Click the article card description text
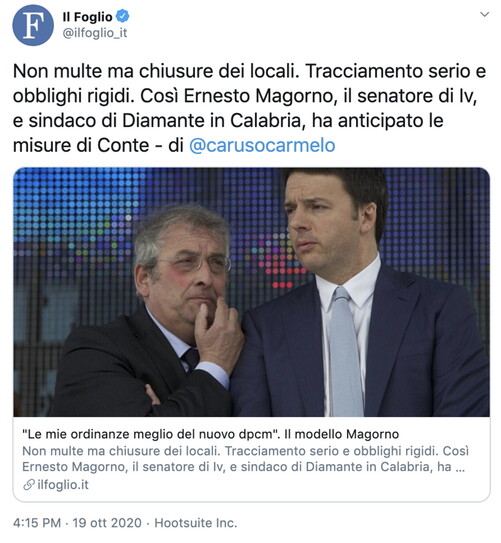The height and width of the screenshot is (543, 501). point(245,459)
